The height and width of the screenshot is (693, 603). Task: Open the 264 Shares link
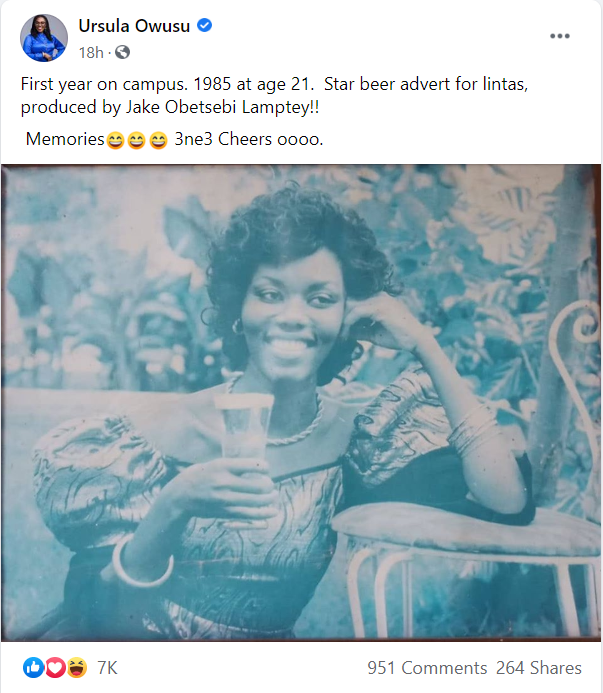pos(538,668)
